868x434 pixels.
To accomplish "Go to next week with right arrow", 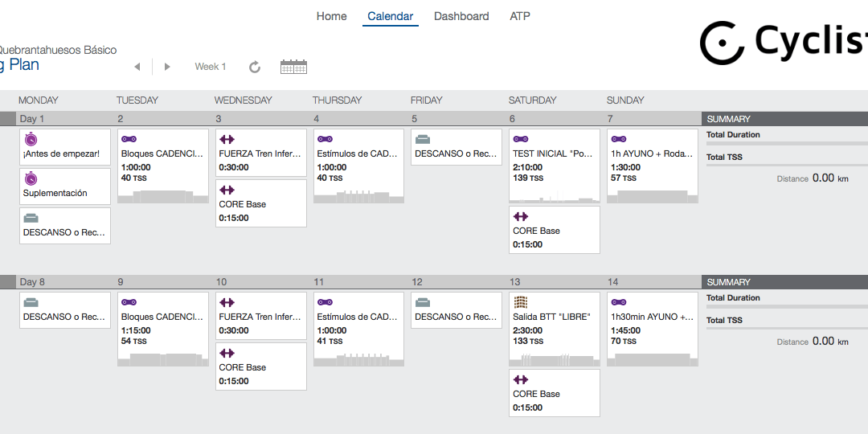I will 167,67.
